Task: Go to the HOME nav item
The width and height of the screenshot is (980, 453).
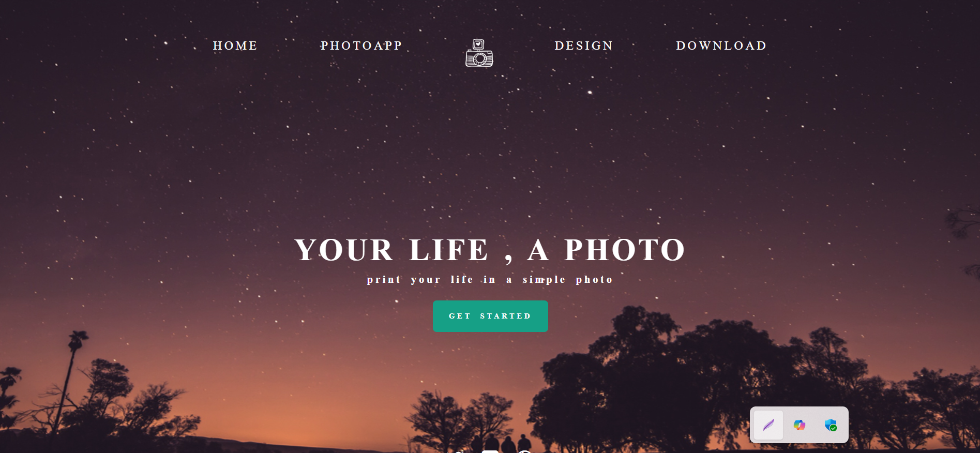Action: click(235, 46)
